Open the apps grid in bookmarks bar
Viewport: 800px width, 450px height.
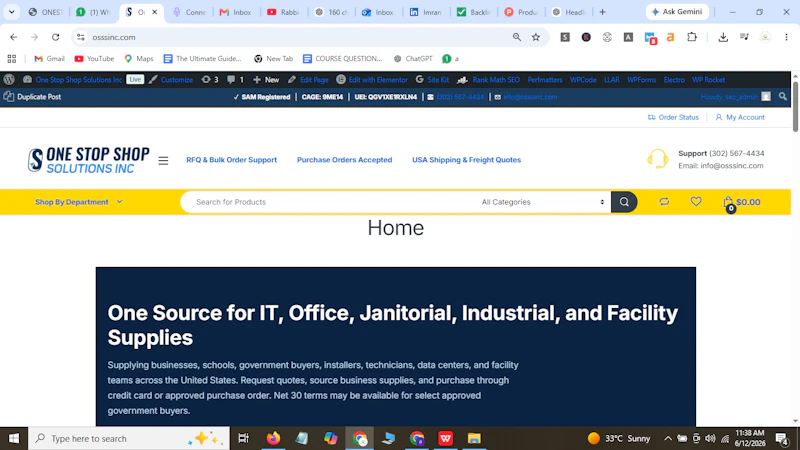coord(12,59)
